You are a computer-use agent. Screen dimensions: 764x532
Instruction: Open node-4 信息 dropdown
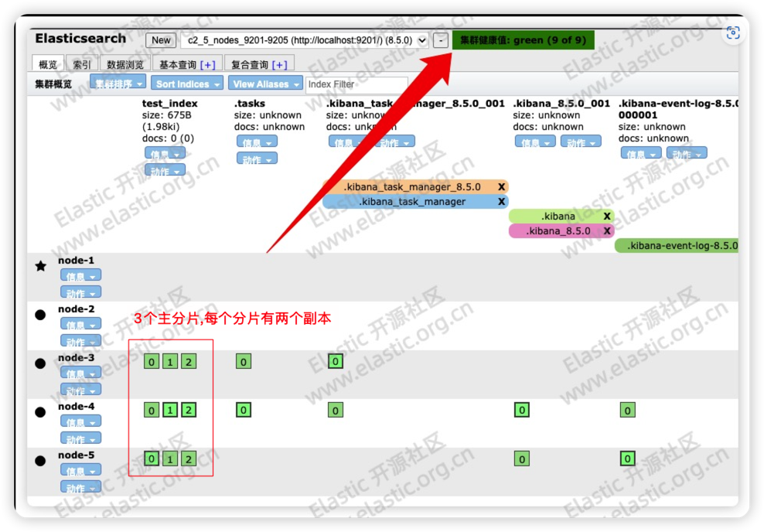81,422
